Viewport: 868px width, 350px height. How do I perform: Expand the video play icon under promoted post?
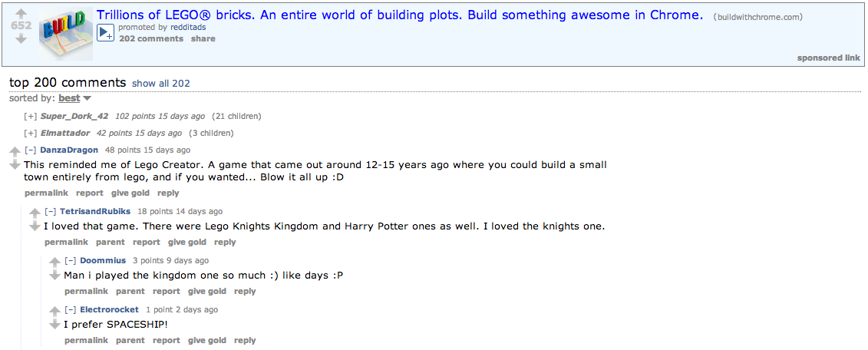click(x=105, y=34)
